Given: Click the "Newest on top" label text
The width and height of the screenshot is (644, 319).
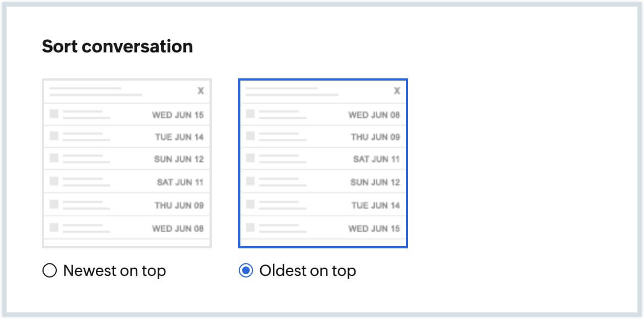Looking at the screenshot, I should click(x=114, y=271).
